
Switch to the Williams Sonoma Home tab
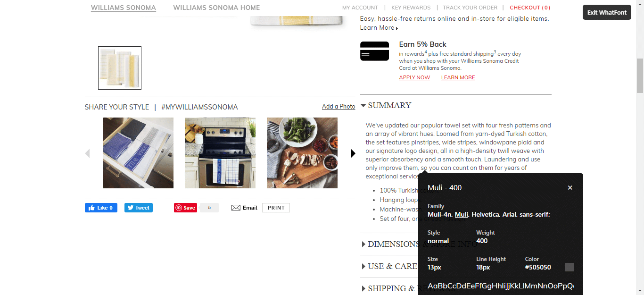point(216,8)
